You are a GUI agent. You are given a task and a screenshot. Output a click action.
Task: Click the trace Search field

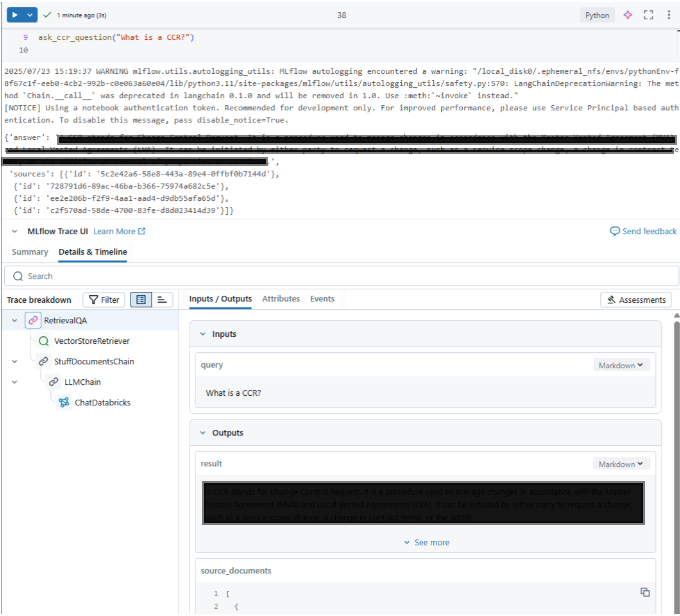coord(341,276)
